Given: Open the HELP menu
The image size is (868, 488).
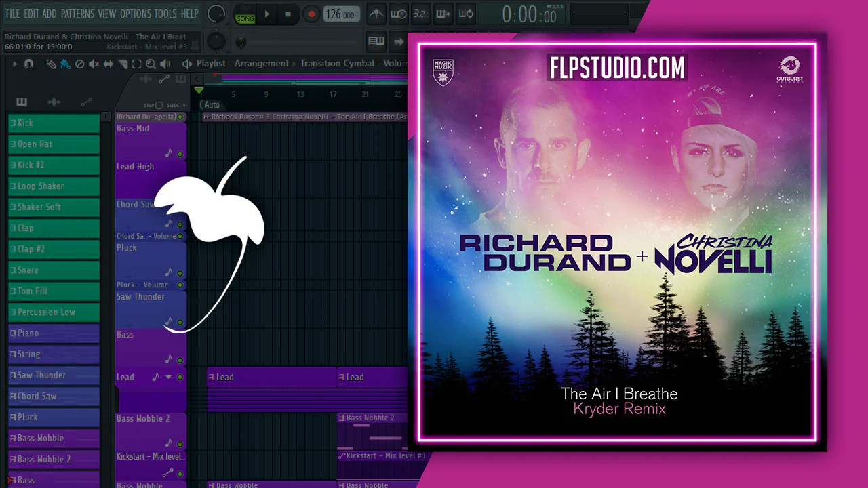Looking at the screenshot, I should (x=190, y=14).
